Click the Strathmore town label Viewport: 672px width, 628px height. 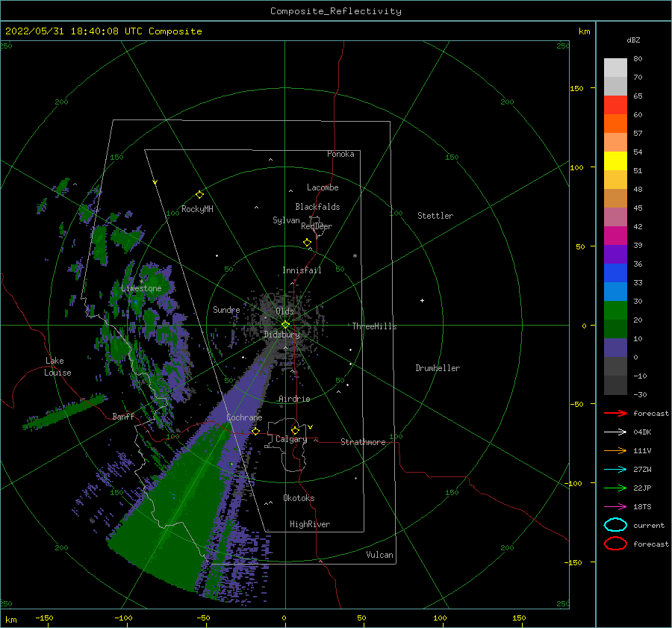(363, 442)
